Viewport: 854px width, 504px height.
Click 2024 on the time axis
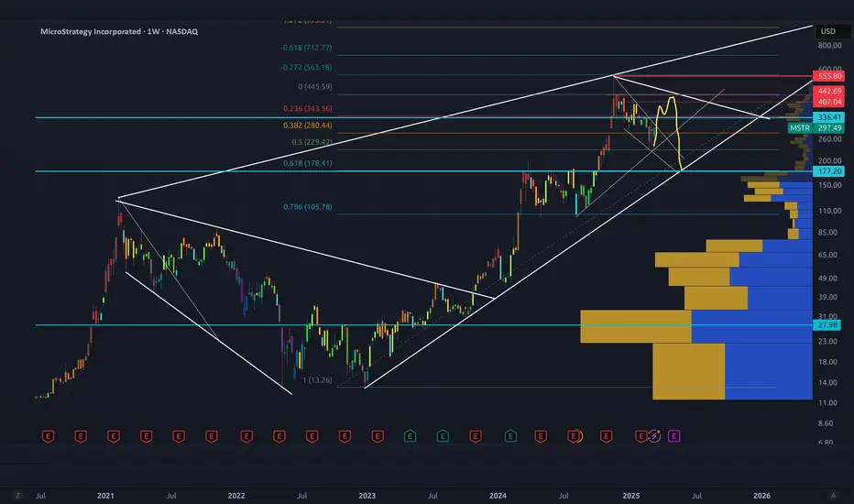tap(498, 495)
